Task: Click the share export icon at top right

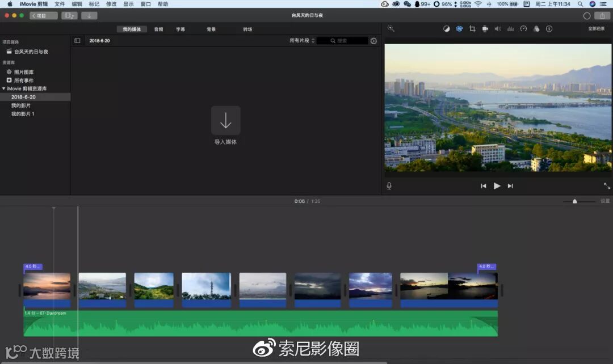Action: (x=602, y=16)
